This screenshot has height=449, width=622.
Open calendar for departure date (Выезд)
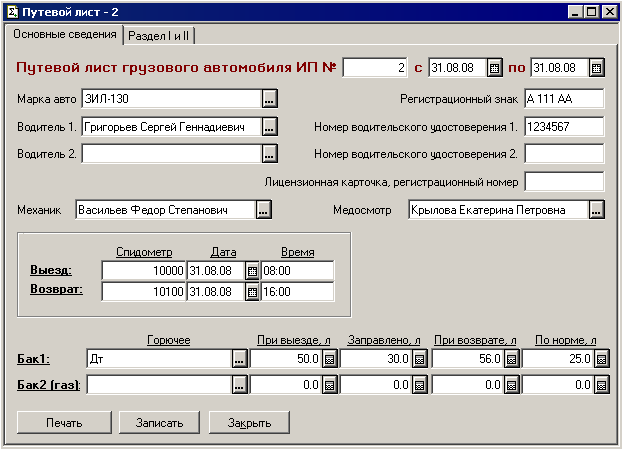click(252, 271)
